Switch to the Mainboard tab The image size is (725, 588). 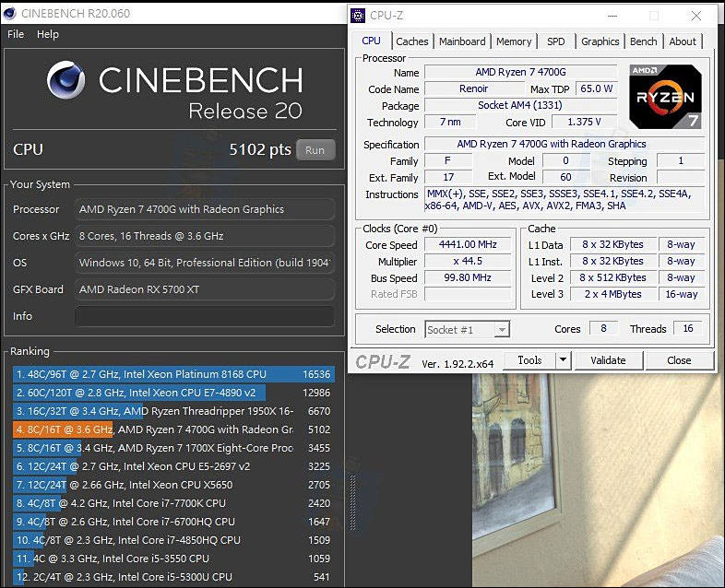click(462, 41)
